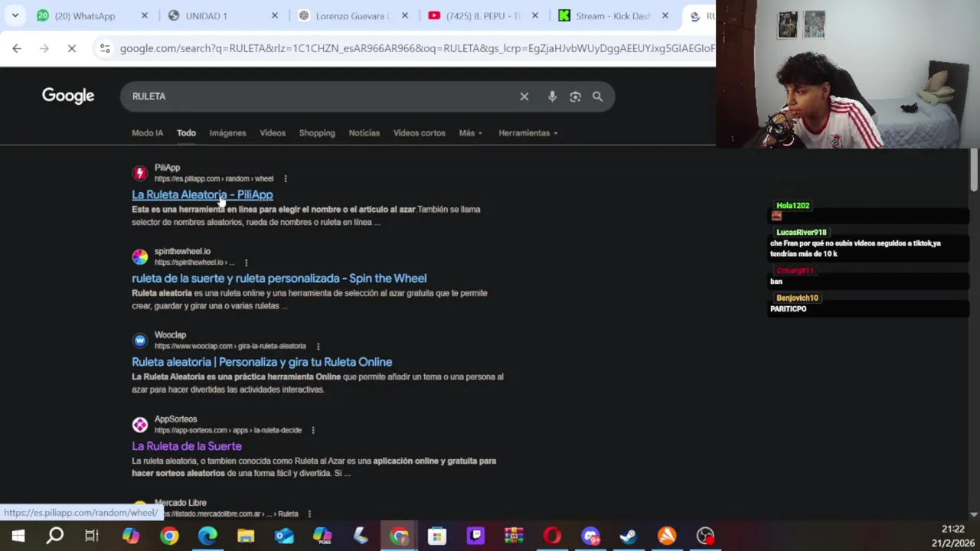Open search by image camera icon
The height and width of the screenshot is (551, 980).
coord(575,96)
